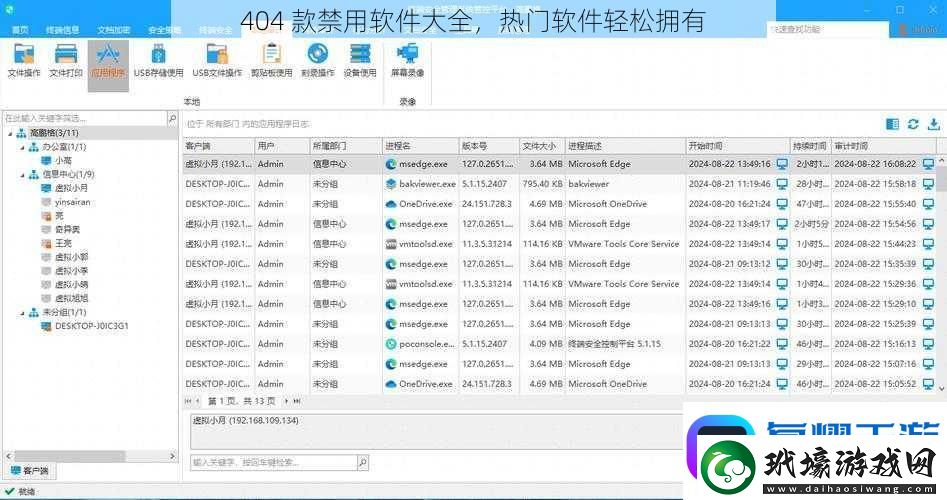
Task: Open the 剪贴板使用 clipboard log
Action: (x=272, y=60)
